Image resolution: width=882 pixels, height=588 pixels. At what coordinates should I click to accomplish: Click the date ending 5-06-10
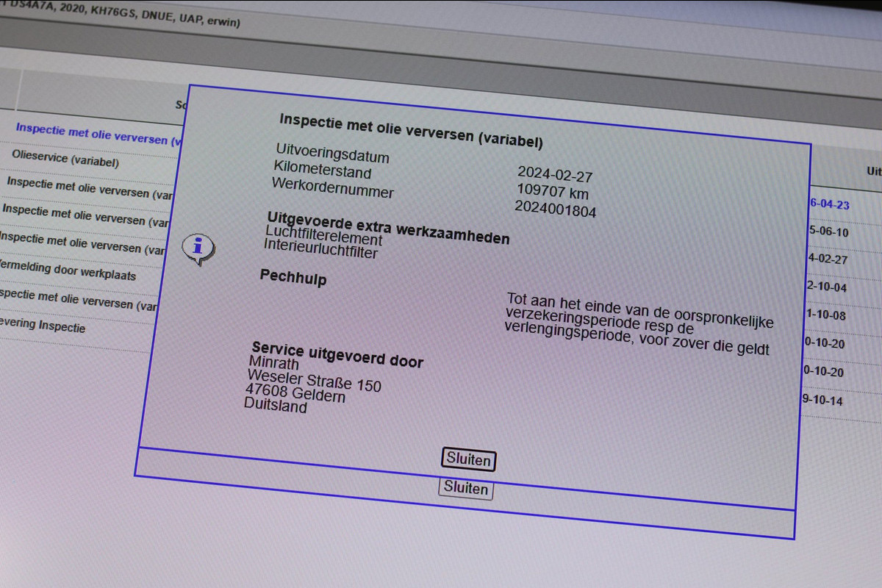(x=828, y=231)
